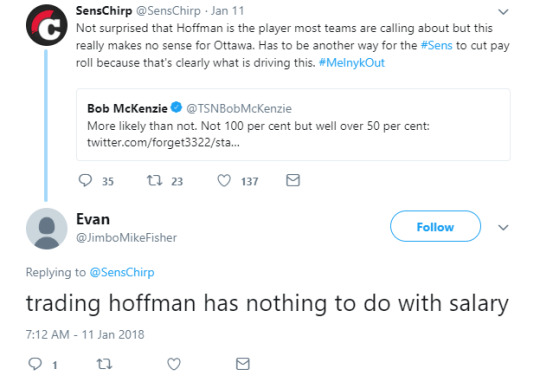Open the quoted Bob McKenzie tweet card
This screenshot has width=540, height=382.
coord(293,125)
